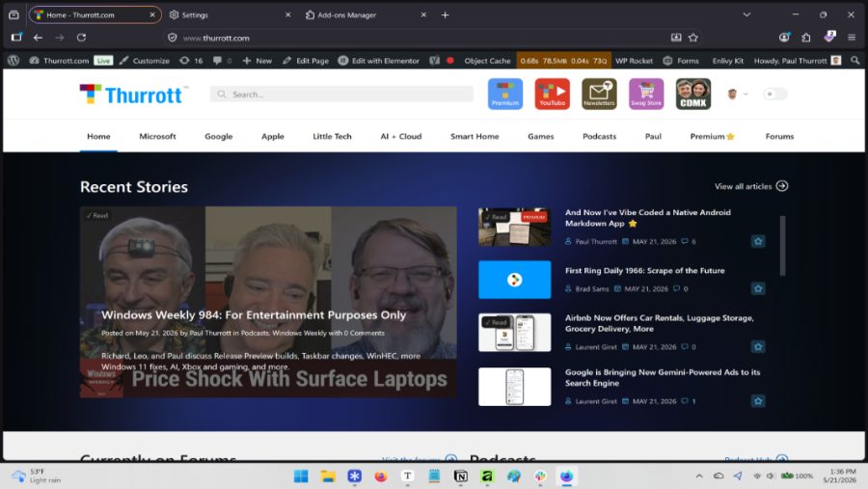Screen dimensions: 868x489
Task: Open the Premium app tile
Action: (504, 94)
